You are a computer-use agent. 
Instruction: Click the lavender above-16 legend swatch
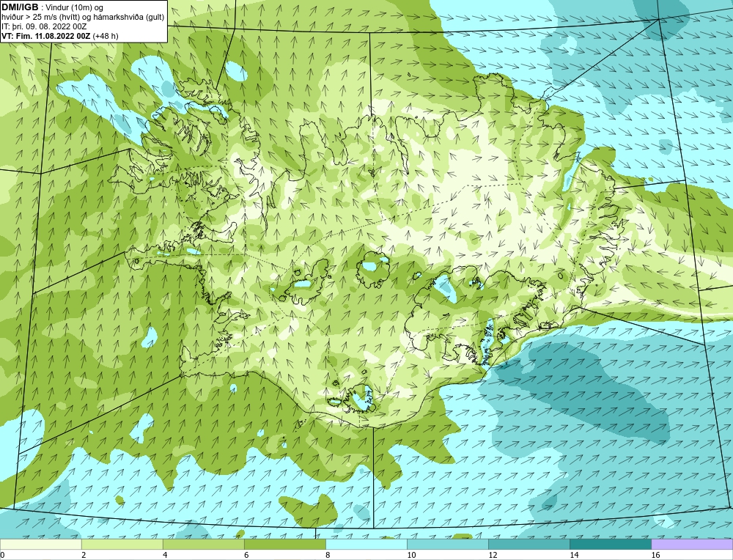coord(692,544)
